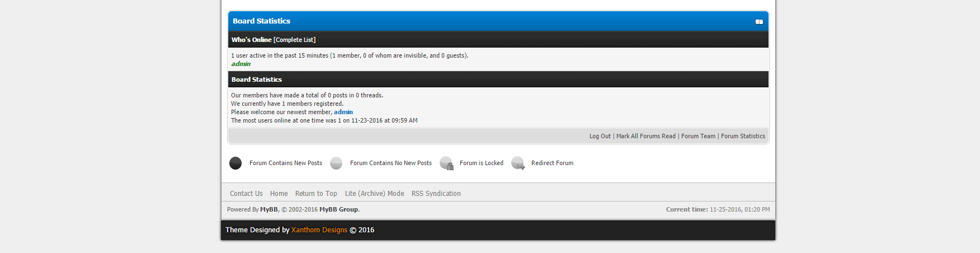Viewport: 980px width, 253px height.
Task: Click 'We currently have 1 members registered' text
Action: click(x=287, y=104)
